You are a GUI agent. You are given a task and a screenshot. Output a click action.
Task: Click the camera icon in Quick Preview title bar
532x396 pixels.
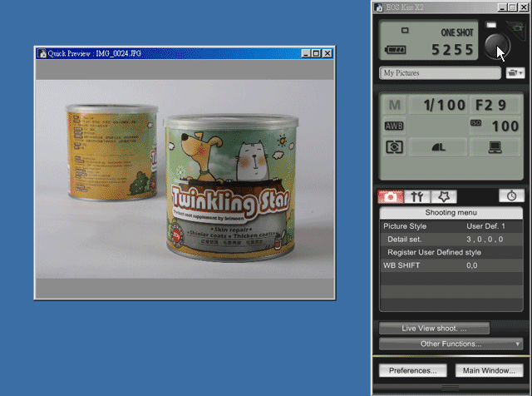pyautogui.click(x=42, y=54)
